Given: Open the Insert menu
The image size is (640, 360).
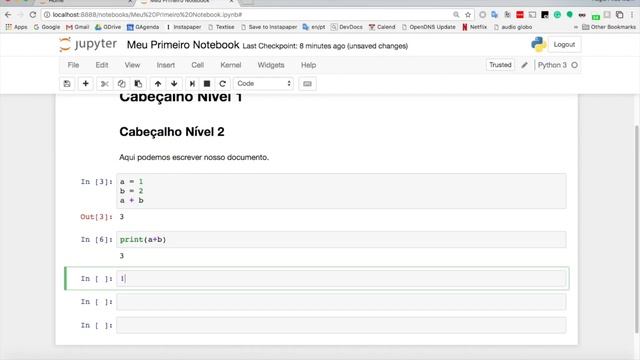Looking at the screenshot, I should pos(166,65).
